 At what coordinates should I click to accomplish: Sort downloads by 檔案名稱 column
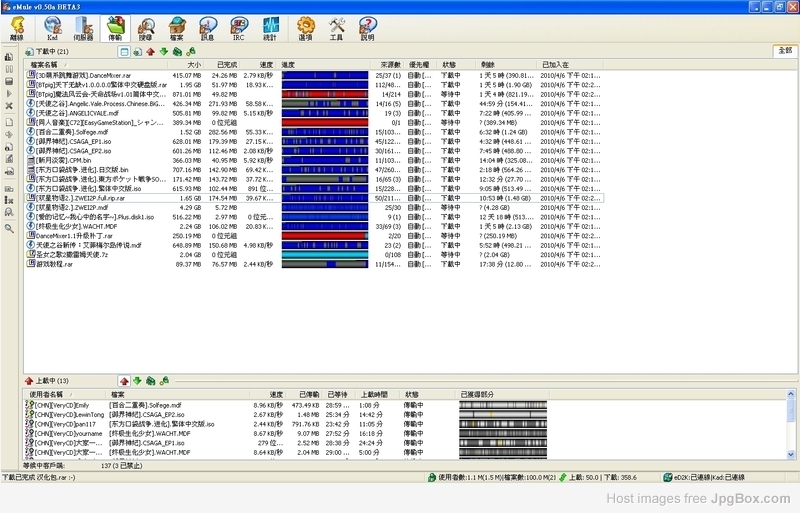pyautogui.click(x=96, y=65)
